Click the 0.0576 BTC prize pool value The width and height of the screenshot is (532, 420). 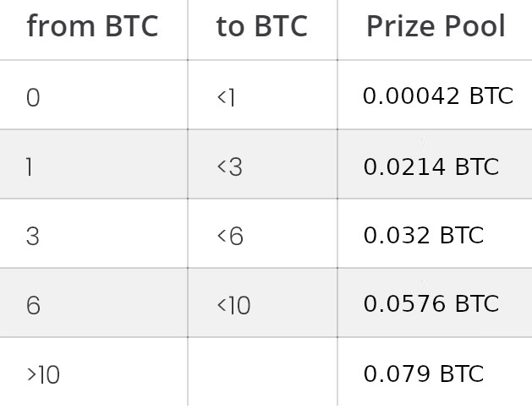click(x=431, y=303)
